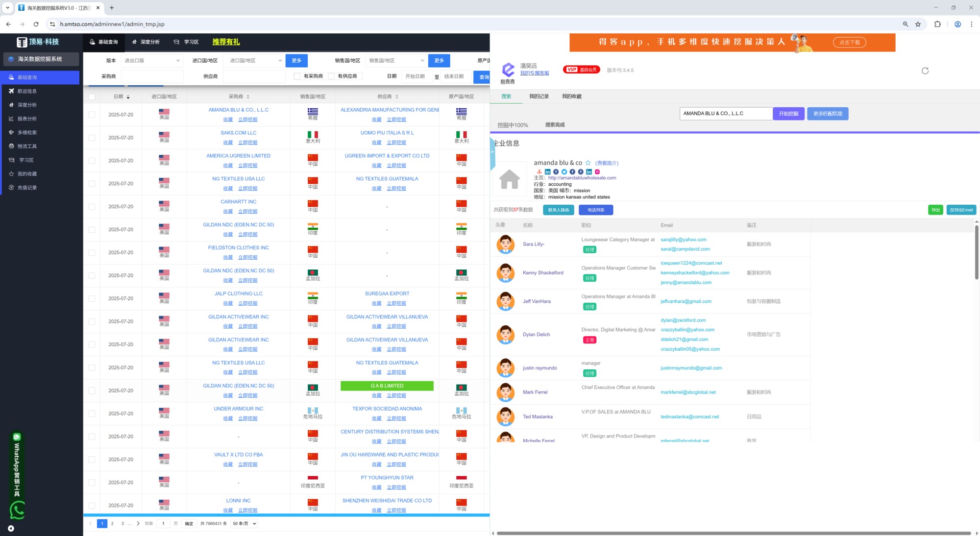Enable the 有采购商 checkbox
Viewport: 980px width, 536px height.
click(297, 76)
